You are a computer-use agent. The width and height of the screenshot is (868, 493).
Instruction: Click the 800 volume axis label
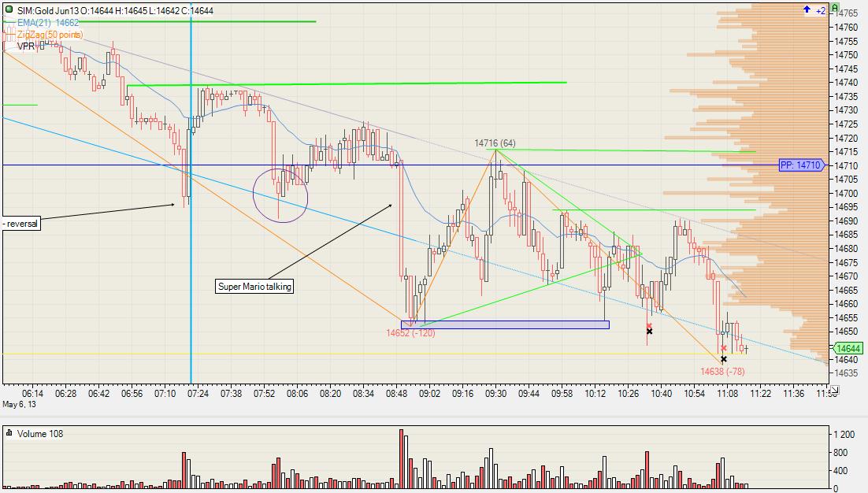840,453
